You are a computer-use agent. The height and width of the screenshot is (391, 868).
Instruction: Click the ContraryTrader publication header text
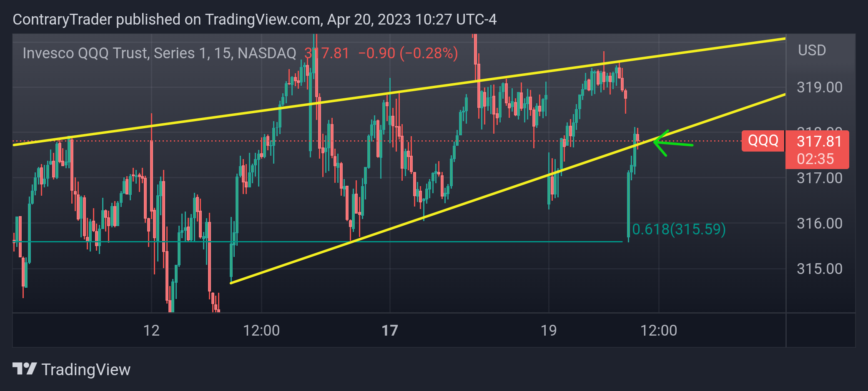click(255, 20)
